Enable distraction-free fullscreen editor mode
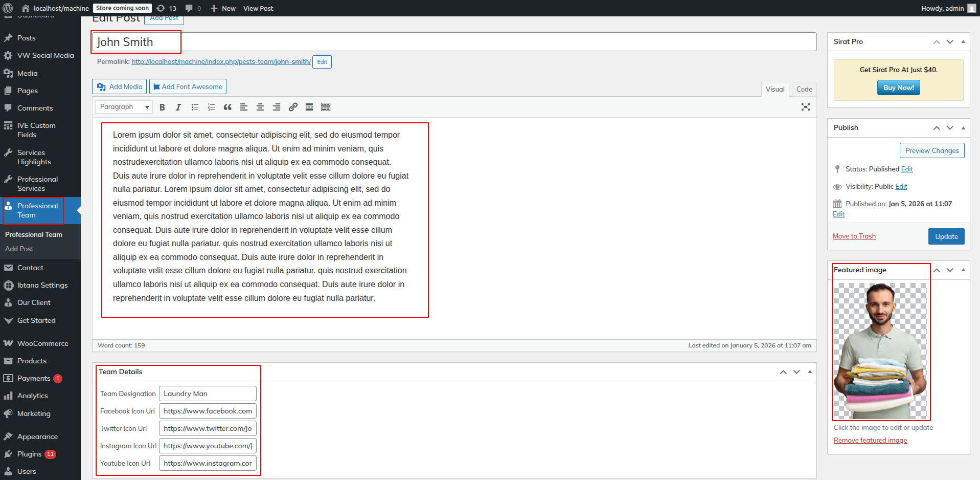Screen dimensions: 980x480 click(806, 107)
